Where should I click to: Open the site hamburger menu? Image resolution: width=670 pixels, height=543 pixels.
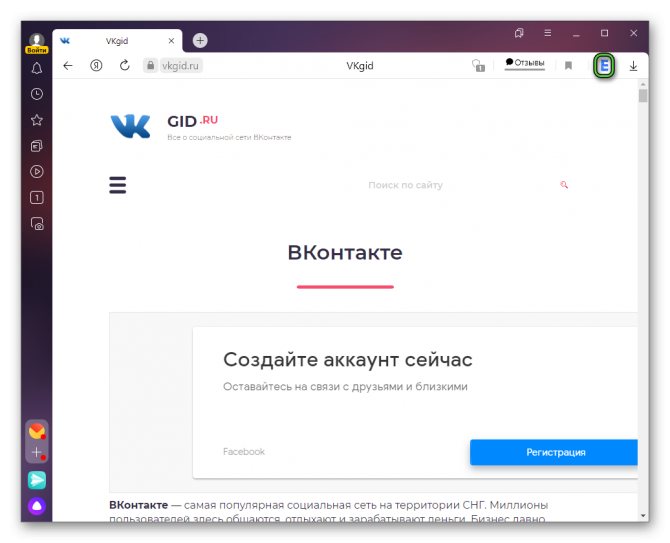(x=118, y=185)
